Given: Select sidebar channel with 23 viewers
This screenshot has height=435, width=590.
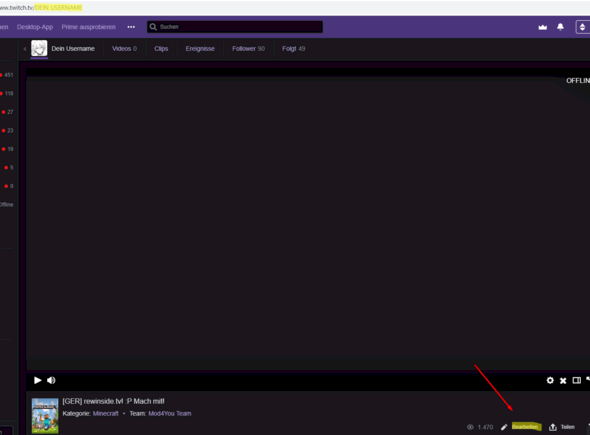Looking at the screenshot, I should coord(8,131).
